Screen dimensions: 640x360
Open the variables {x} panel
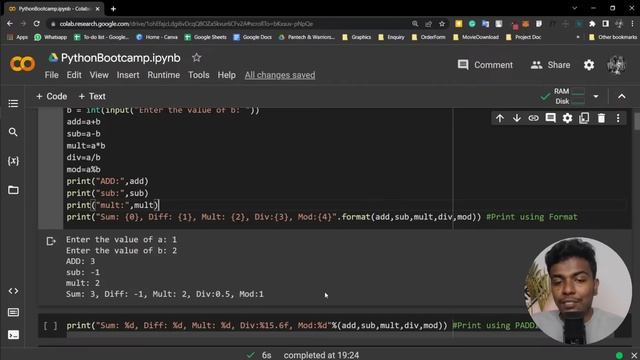coord(13,161)
